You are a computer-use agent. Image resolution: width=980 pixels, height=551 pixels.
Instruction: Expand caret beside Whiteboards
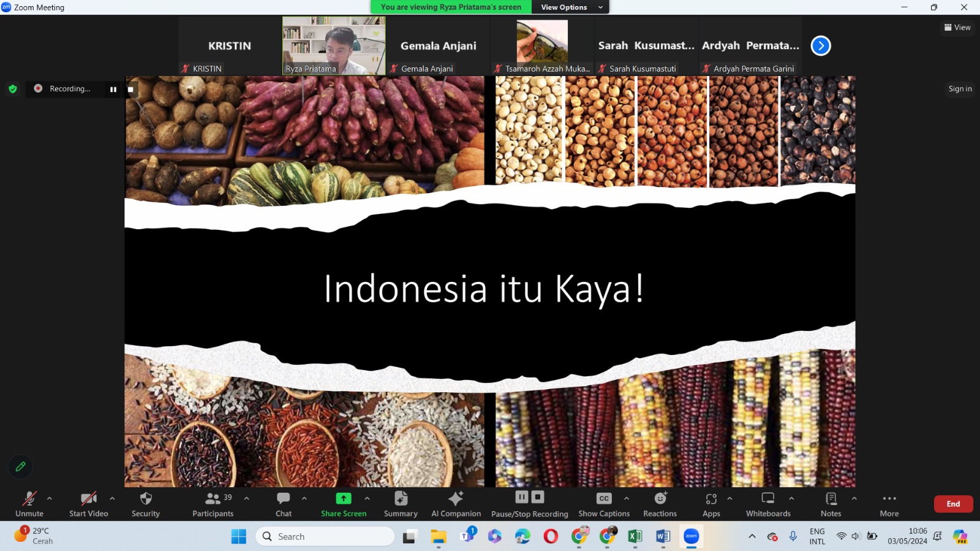[791, 498]
